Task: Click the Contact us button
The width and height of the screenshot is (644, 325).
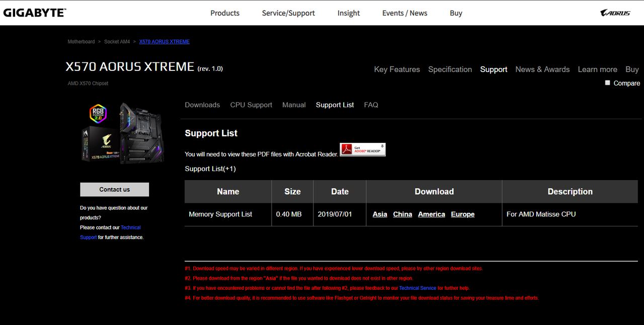Action: point(114,189)
